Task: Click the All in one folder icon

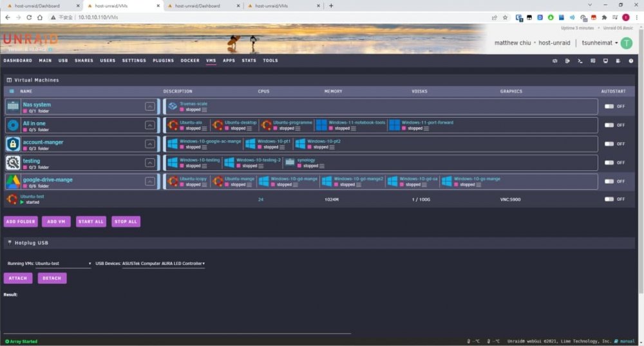Action: pyautogui.click(x=13, y=125)
